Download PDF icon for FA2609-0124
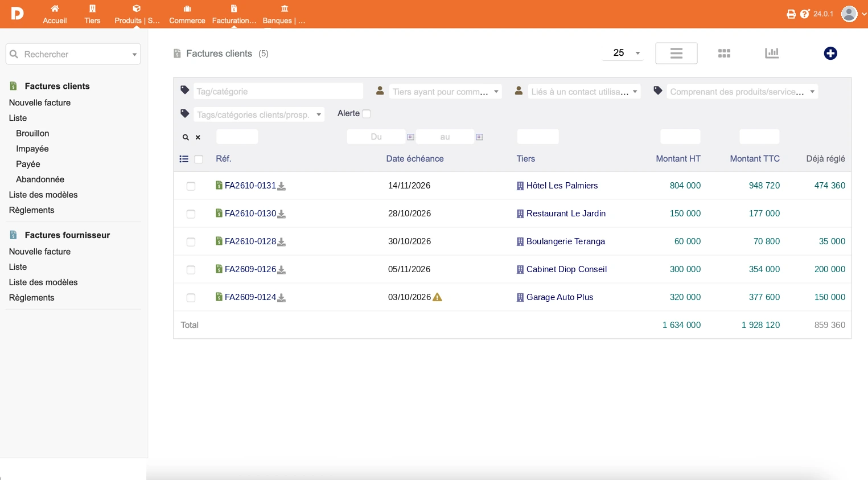This screenshot has height=480, width=868. [x=281, y=298]
